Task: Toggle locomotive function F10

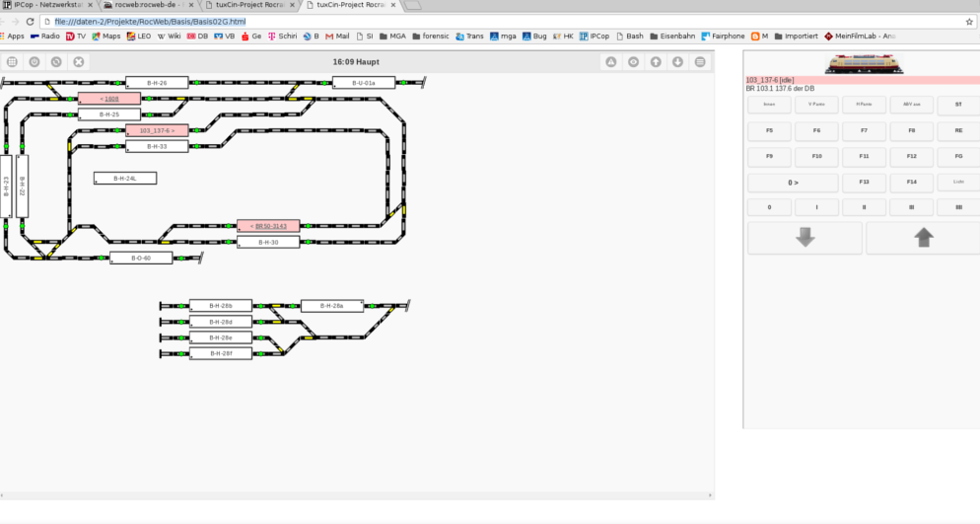Action: [x=816, y=156]
